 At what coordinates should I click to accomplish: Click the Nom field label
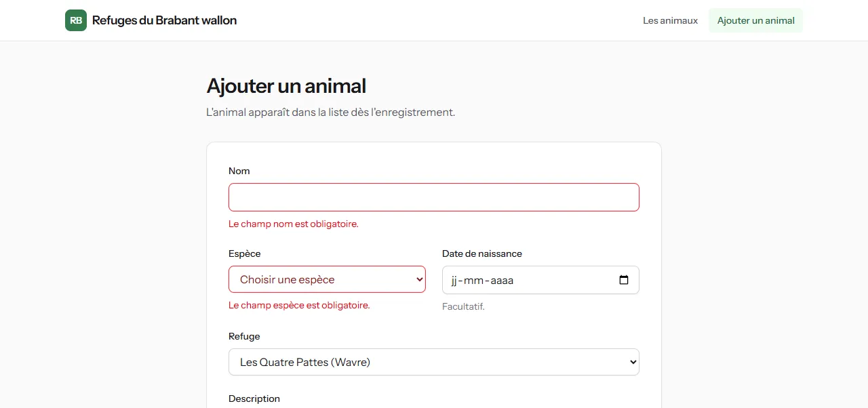(239, 171)
